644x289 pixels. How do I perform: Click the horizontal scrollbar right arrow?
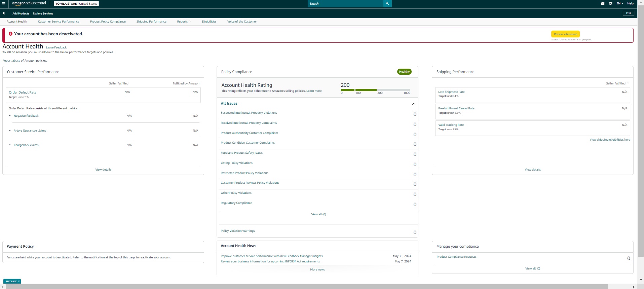coord(634,287)
